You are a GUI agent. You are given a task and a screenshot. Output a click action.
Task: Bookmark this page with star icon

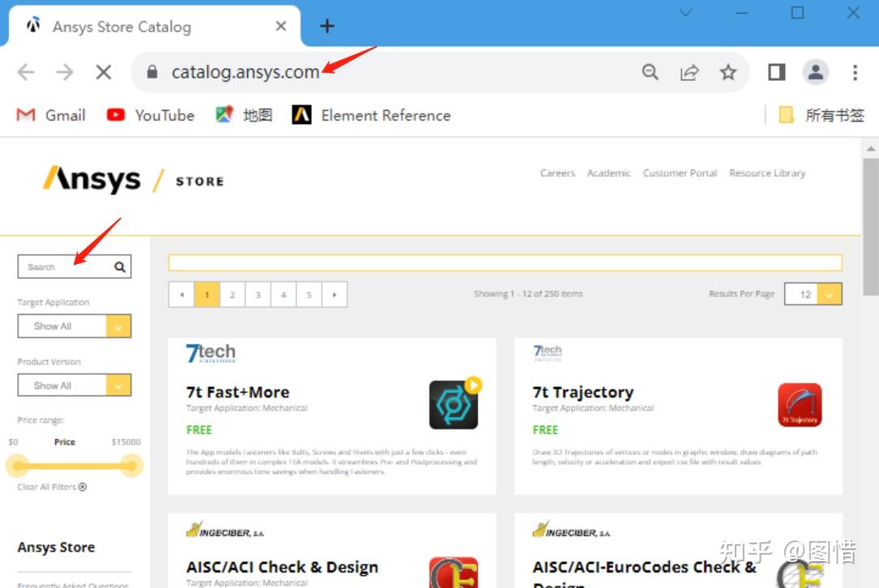click(x=728, y=72)
